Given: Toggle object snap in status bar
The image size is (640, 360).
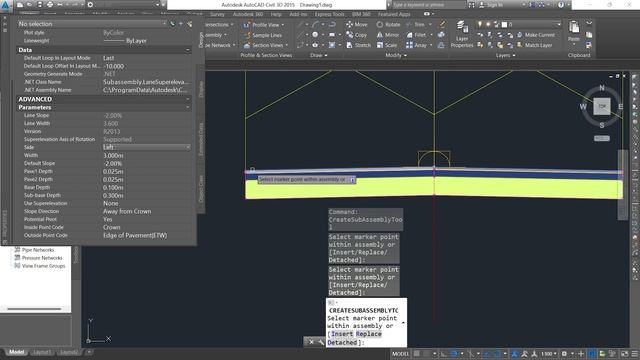Looking at the screenshot, I should (496, 353).
